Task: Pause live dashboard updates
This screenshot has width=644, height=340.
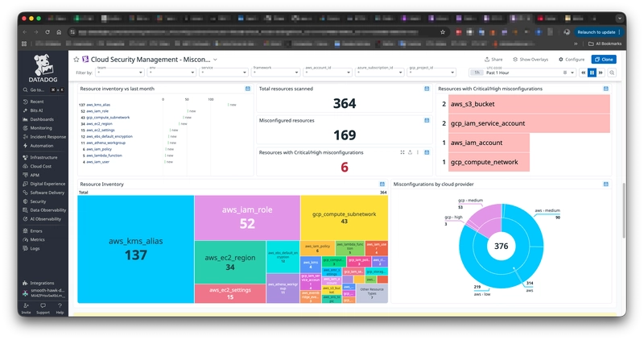Action: click(x=592, y=73)
